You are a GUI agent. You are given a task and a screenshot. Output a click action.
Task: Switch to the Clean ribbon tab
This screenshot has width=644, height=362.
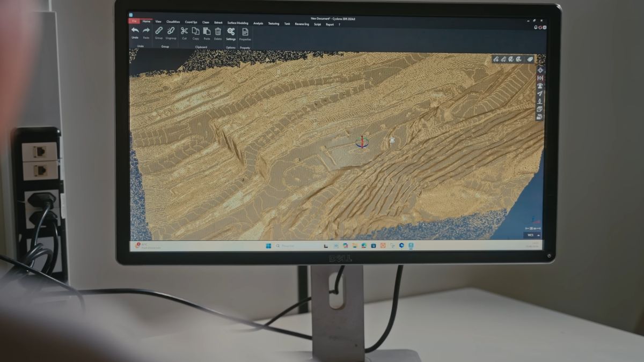click(x=206, y=23)
